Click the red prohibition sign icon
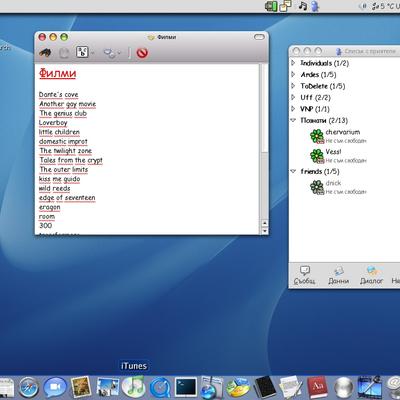Screen dimensions: 400x400 pos(142,53)
